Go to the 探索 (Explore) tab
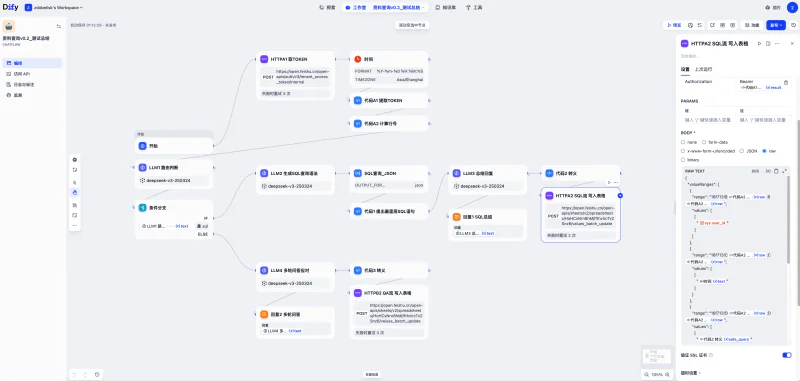Image resolution: width=800 pixels, height=381 pixels. (x=327, y=8)
